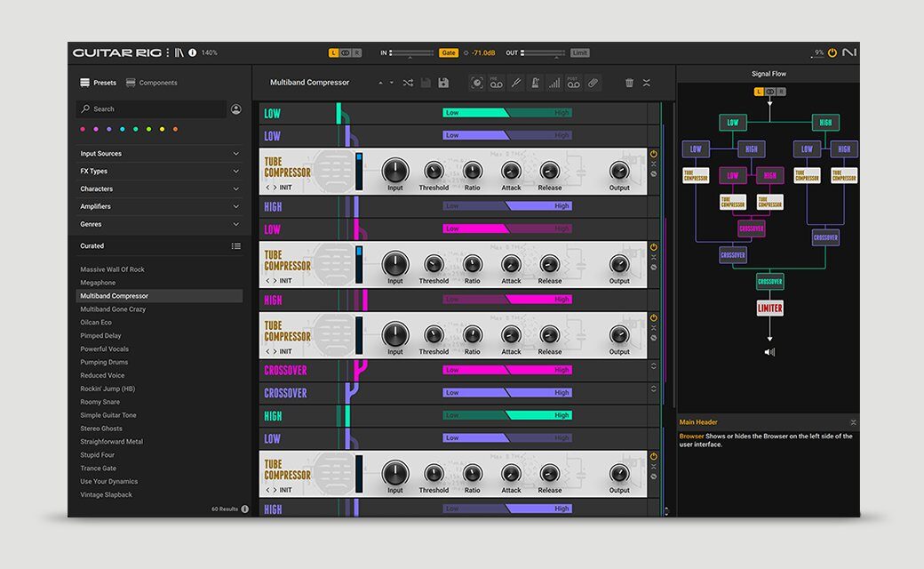924x569 pixels.
Task: Click the 9% CPU meter
Action: 818,52
